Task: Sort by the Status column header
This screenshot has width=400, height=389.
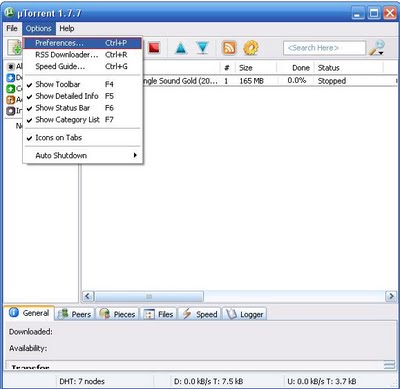Action: 349,68
